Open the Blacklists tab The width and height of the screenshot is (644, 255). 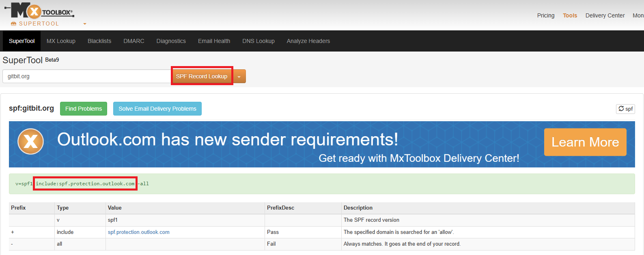pos(99,41)
